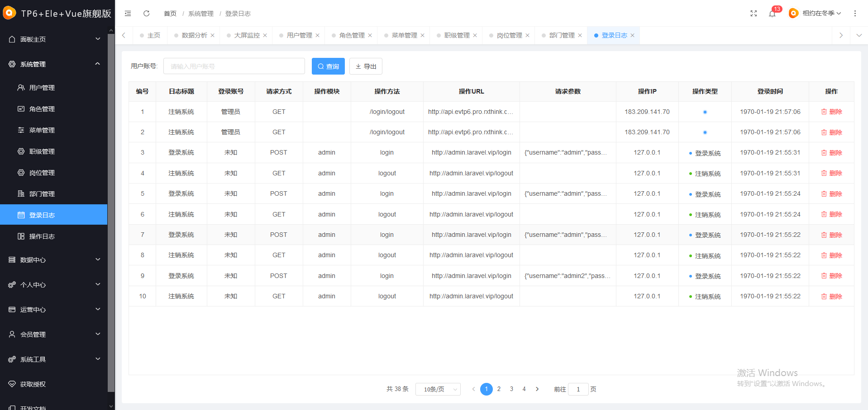Click the tabs scroll-right arrow
Screen dimensions: 868x410
click(x=841, y=35)
